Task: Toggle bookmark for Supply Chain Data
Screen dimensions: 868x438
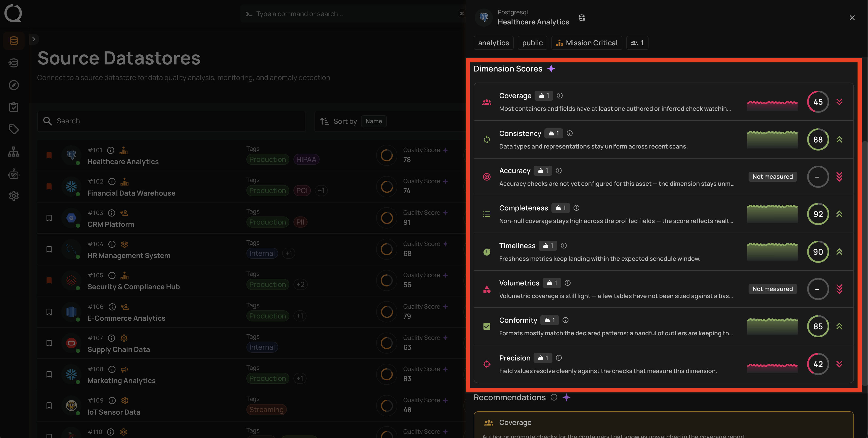Action: (49, 343)
